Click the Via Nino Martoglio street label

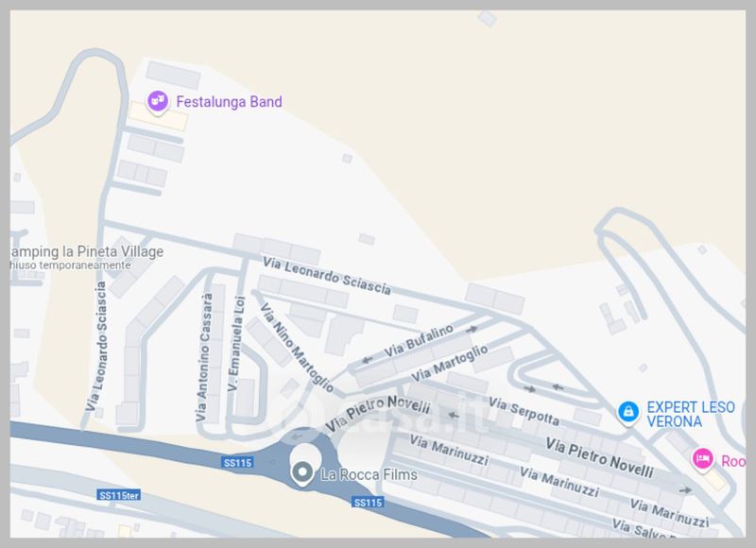[297, 348]
